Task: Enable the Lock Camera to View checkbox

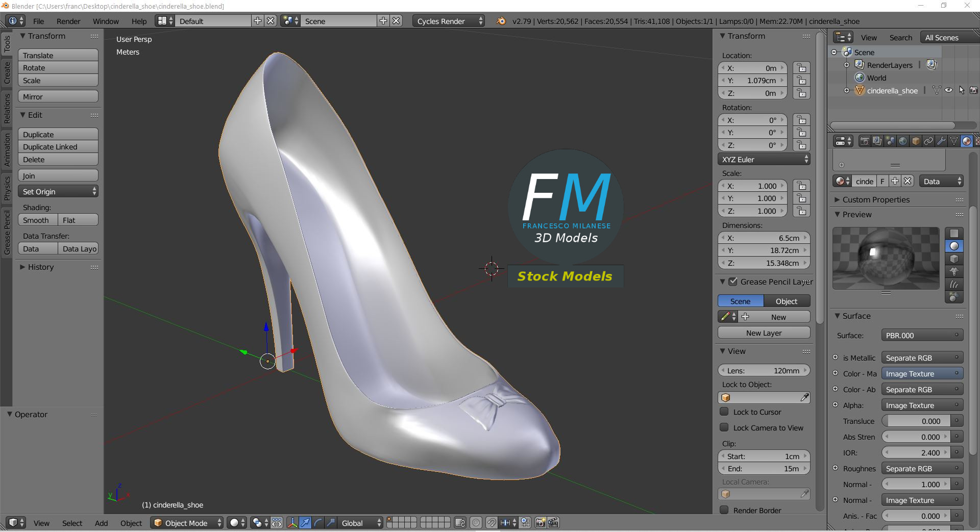Action: coord(724,427)
